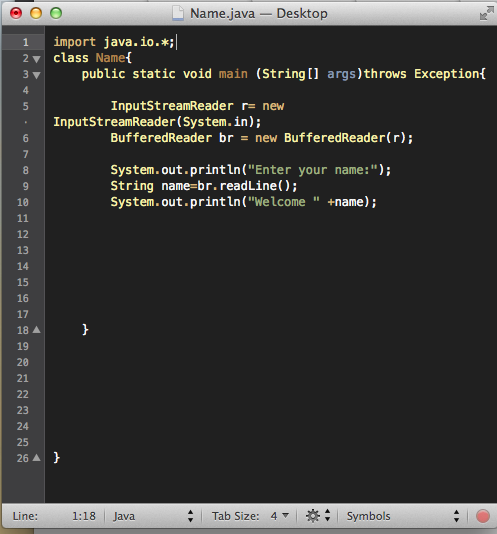Click the fold end marker on line 18
497x534 pixels.
tap(36, 330)
